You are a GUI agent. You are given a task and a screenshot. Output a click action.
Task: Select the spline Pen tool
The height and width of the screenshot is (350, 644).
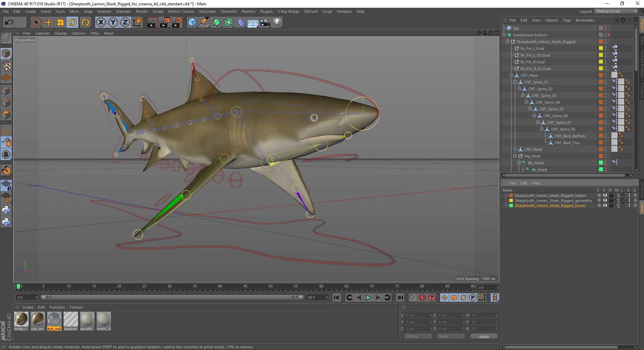click(x=204, y=23)
